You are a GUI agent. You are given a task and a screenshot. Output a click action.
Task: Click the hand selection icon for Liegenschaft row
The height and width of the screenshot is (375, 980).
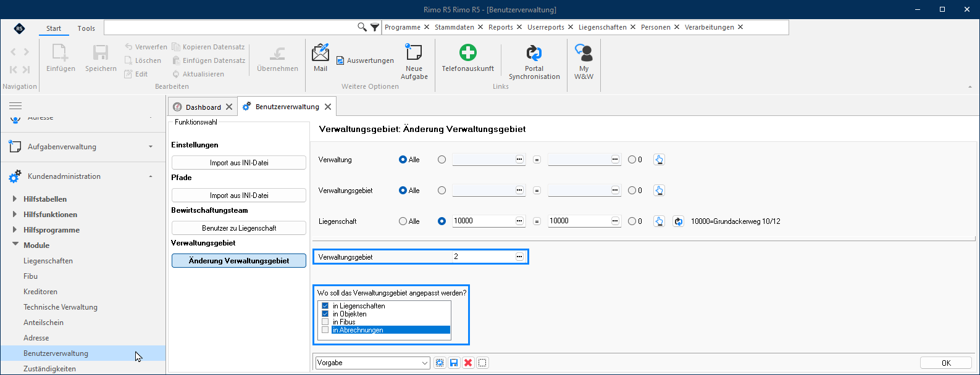(659, 221)
